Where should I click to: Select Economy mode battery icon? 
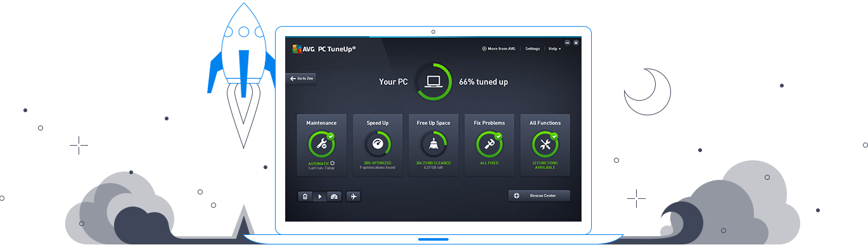(x=305, y=196)
